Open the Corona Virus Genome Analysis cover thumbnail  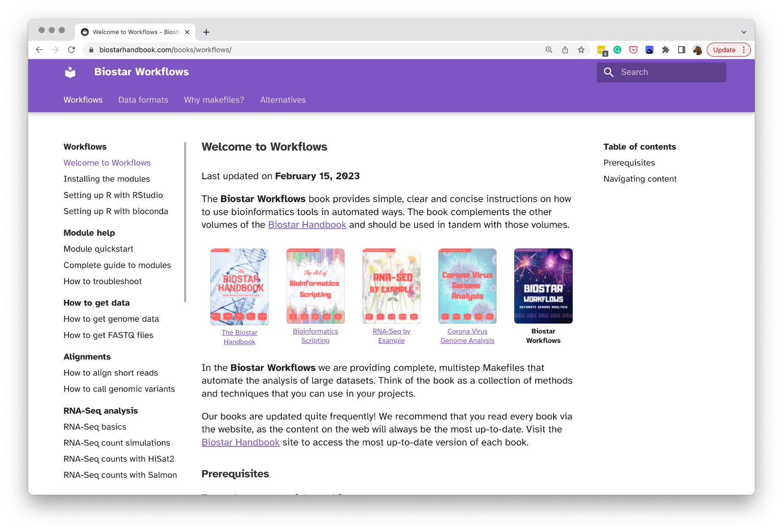point(467,286)
